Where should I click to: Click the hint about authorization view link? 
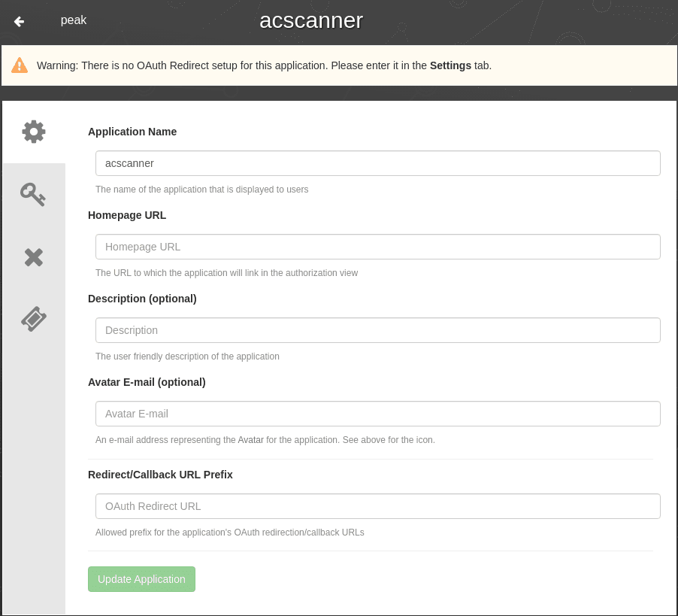pos(226,273)
